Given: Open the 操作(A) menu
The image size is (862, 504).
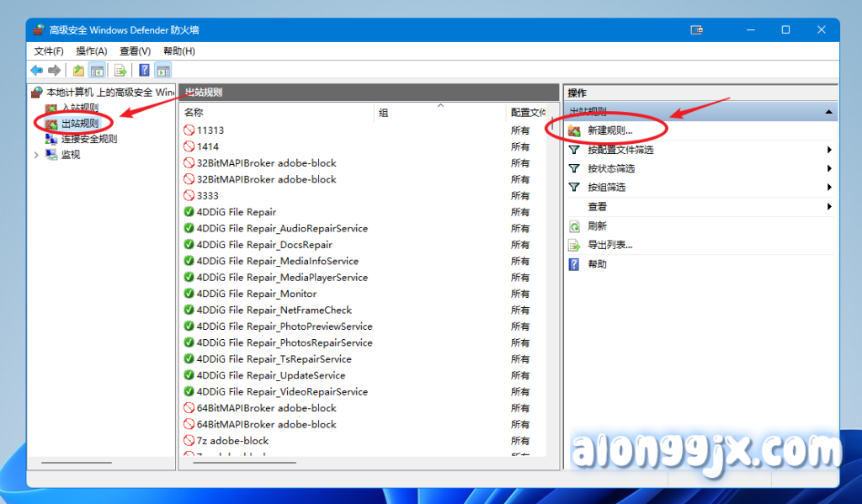Looking at the screenshot, I should coord(92,51).
